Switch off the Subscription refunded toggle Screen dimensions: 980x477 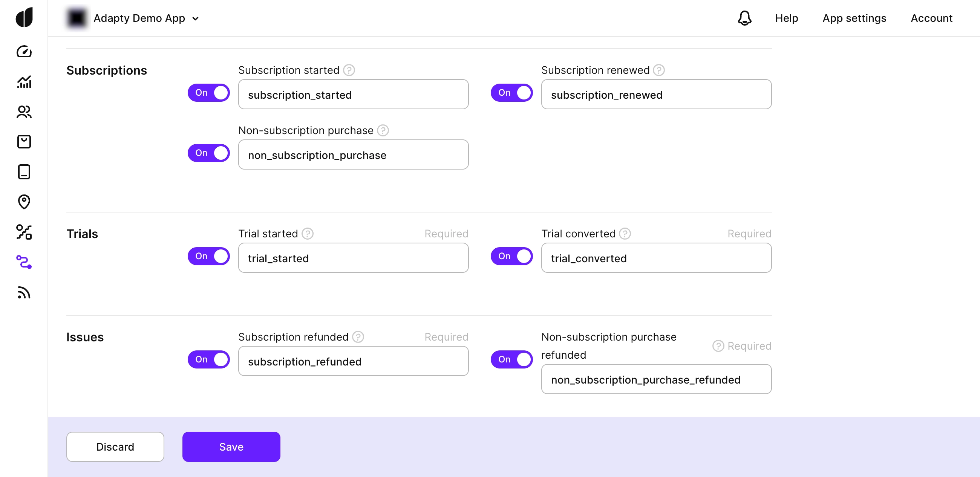(208, 359)
